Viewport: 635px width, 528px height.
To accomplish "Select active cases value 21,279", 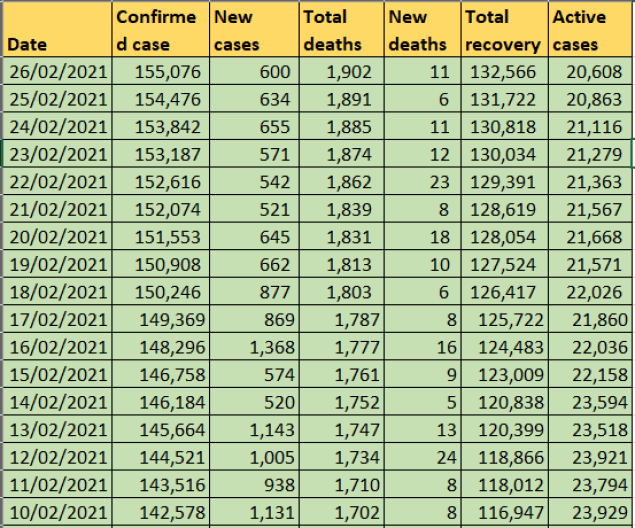I will click(589, 154).
